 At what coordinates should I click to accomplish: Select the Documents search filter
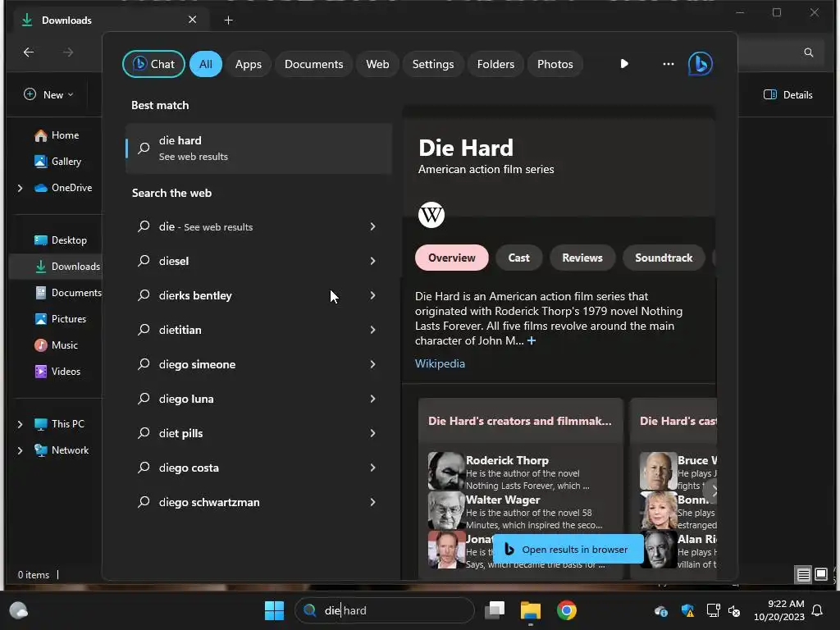pos(313,64)
